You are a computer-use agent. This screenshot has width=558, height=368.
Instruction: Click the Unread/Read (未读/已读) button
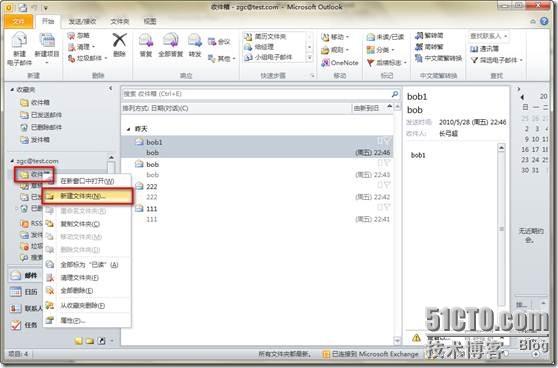click(385, 37)
